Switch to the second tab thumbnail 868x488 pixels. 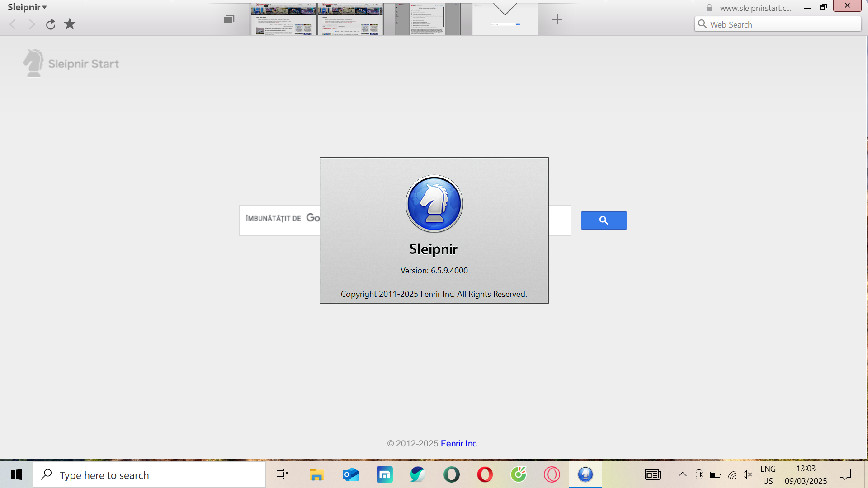pyautogui.click(x=350, y=19)
